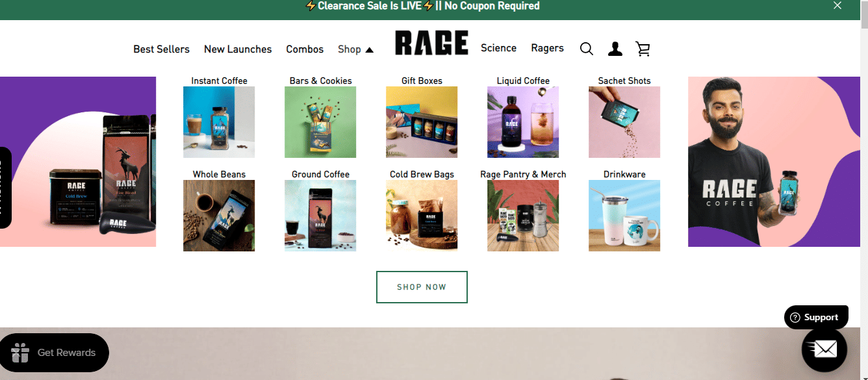This screenshot has width=868, height=380.
Task: Open the Combos menu item
Action: 305,49
